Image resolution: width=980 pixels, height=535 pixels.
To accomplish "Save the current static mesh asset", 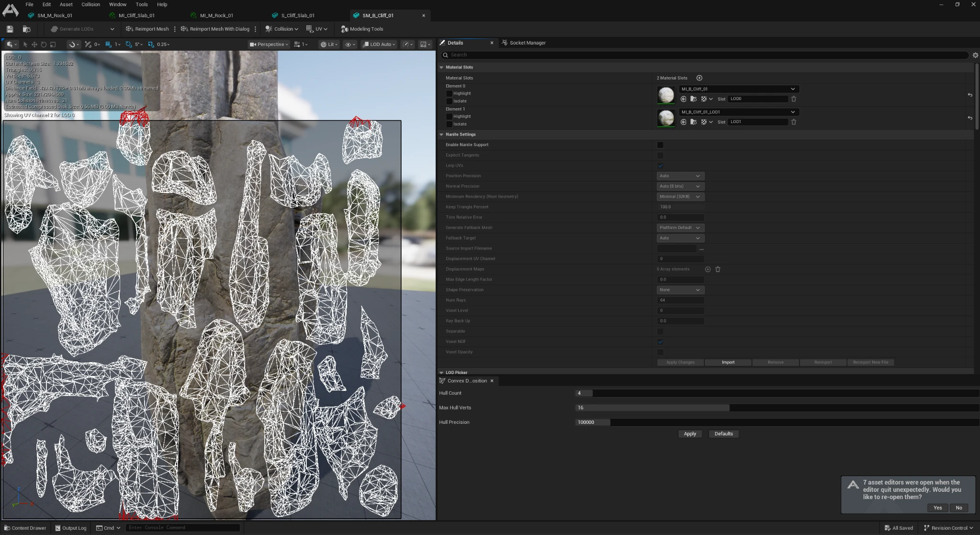I will tap(10, 29).
